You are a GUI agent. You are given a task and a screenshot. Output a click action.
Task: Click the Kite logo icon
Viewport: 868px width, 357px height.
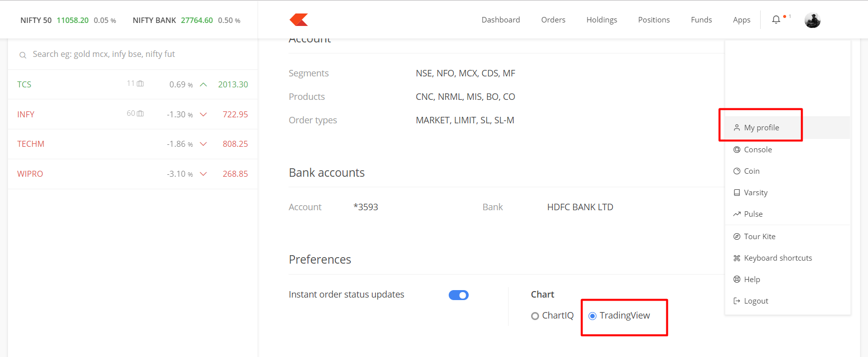[x=298, y=19]
